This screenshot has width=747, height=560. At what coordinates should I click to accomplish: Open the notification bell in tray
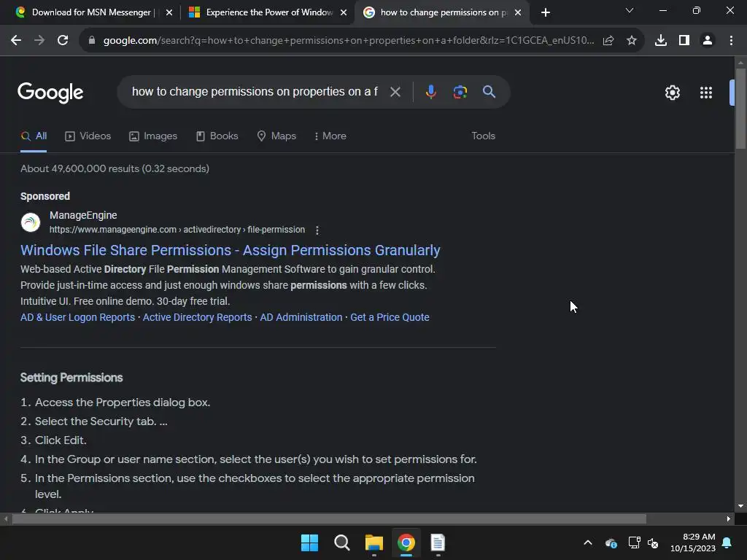[727, 542]
